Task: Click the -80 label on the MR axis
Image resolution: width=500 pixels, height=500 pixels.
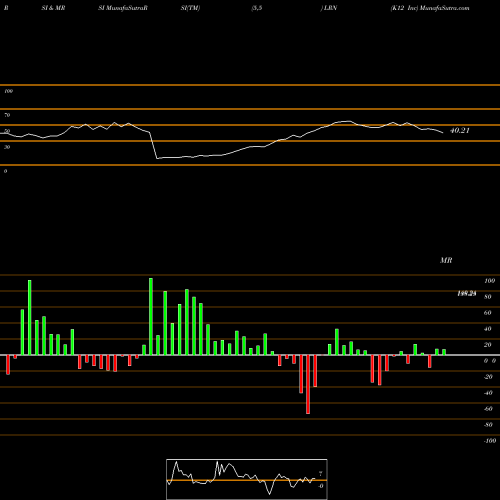Action: [488, 425]
